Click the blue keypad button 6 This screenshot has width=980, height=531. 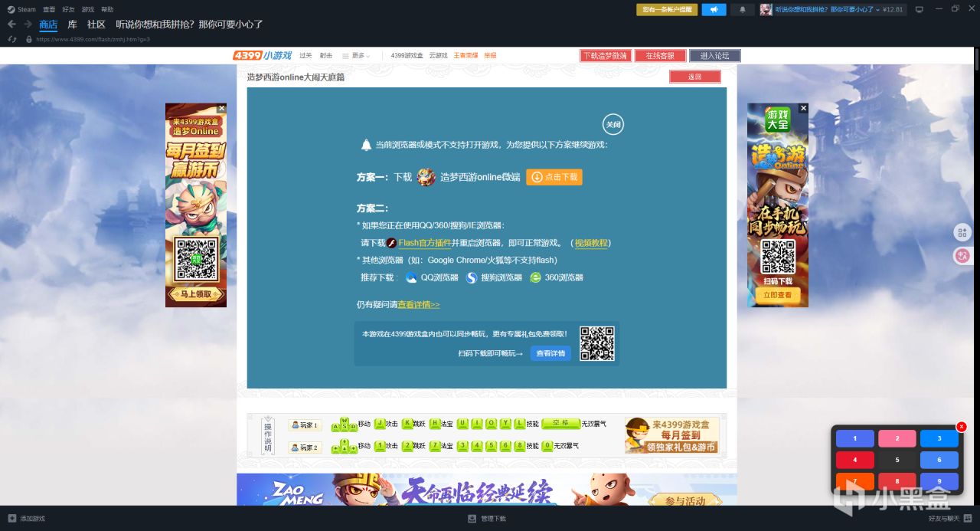pos(939,461)
